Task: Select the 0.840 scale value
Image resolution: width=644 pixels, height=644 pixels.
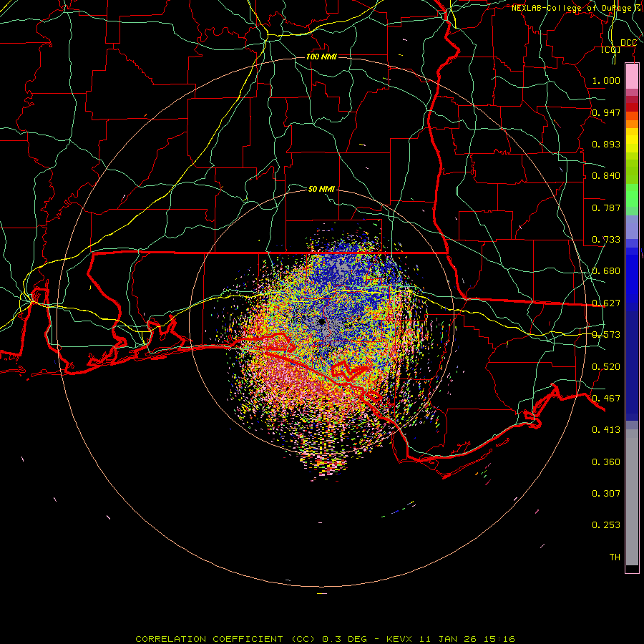Action: point(606,176)
